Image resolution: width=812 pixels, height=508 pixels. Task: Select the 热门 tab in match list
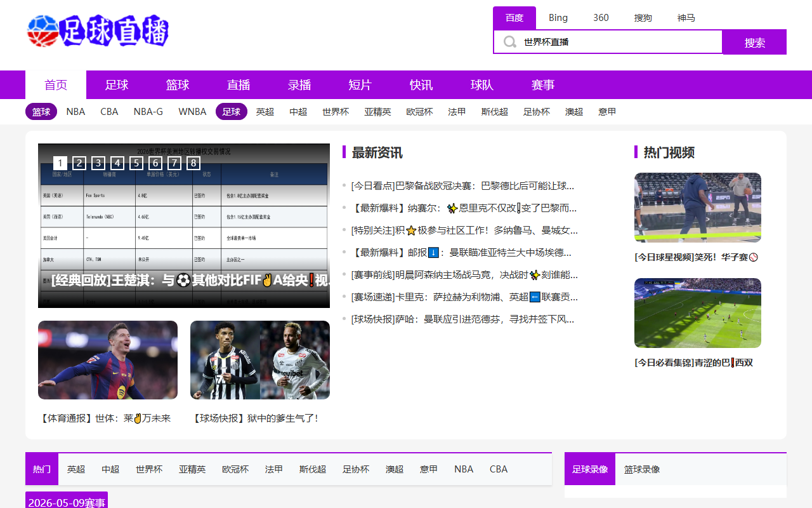[x=42, y=469]
